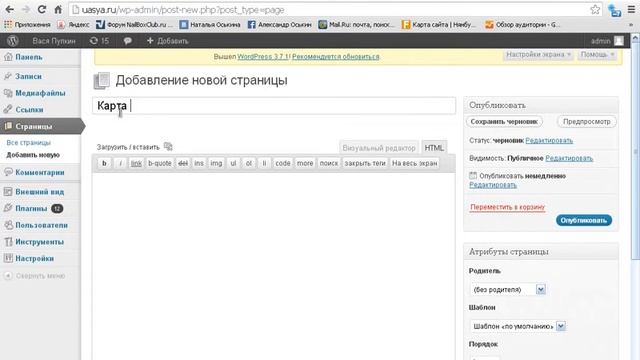Insert ul list tag button

pos(233,163)
